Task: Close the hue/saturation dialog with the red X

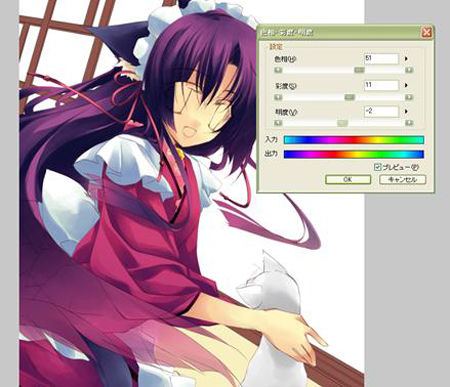Action: pyautogui.click(x=426, y=32)
